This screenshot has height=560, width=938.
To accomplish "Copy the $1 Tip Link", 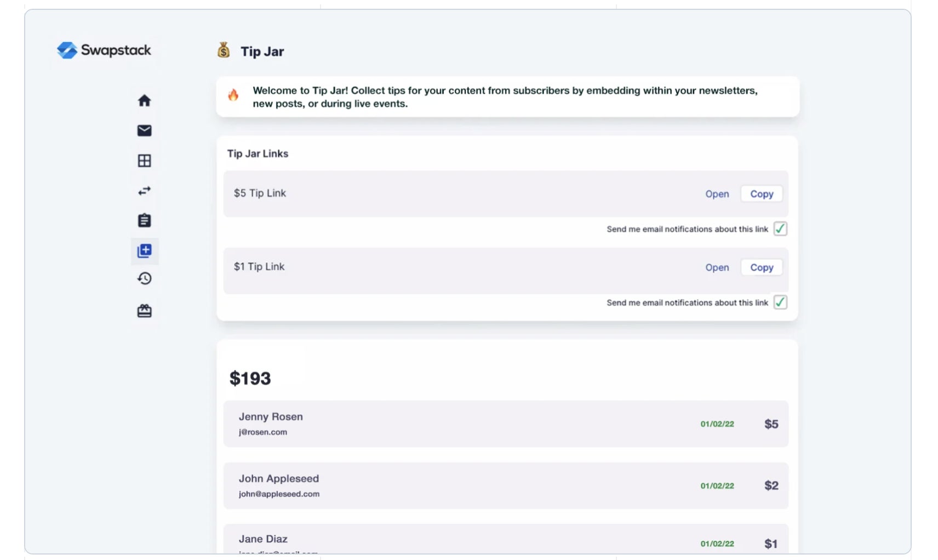I will [x=762, y=267].
